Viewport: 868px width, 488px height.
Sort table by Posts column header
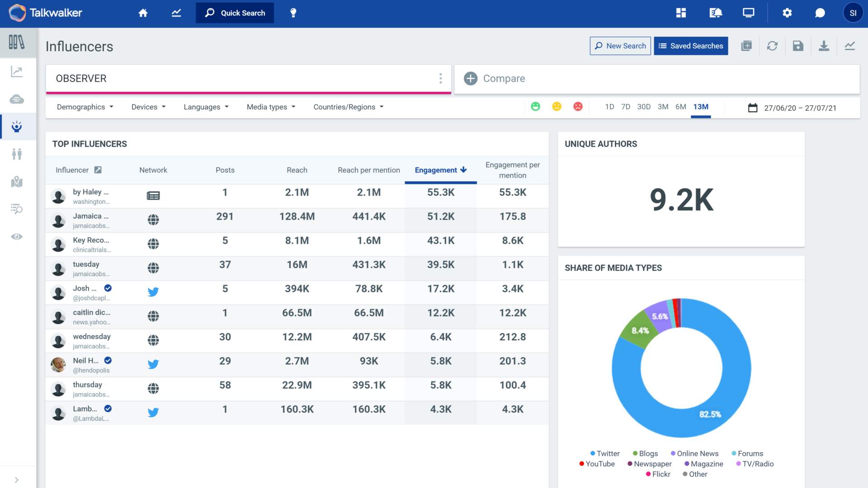pos(225,170)
